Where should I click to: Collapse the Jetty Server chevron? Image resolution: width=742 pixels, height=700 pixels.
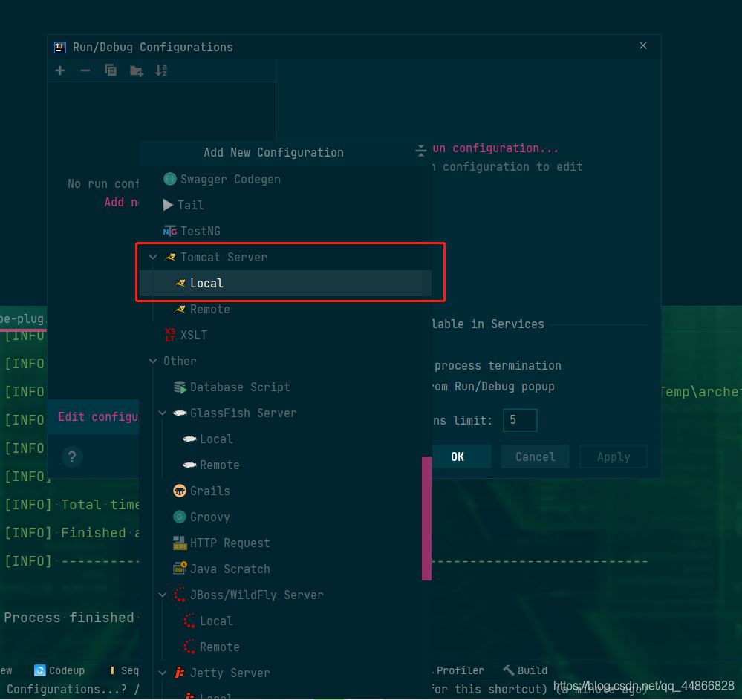point(163,673)
